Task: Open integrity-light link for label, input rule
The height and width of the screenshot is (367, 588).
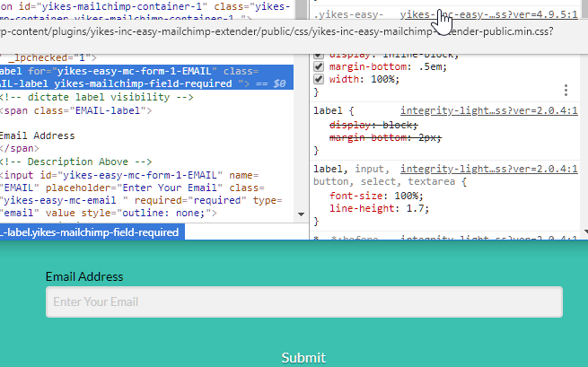Action: 488,169
